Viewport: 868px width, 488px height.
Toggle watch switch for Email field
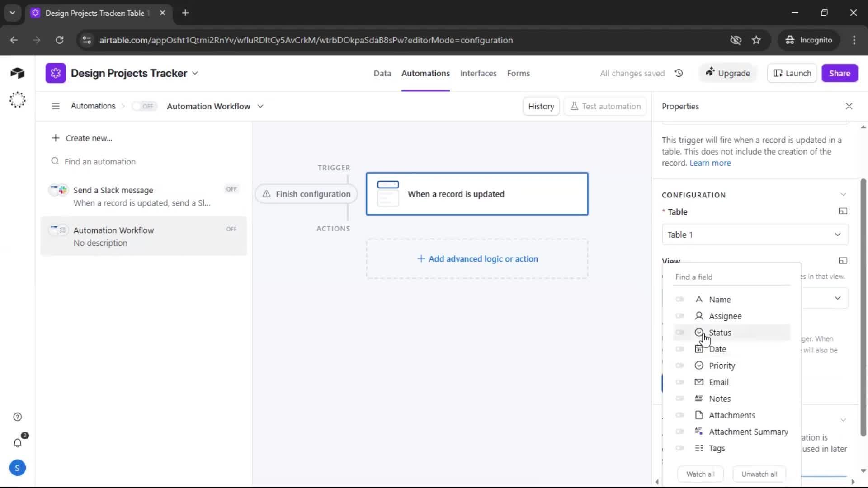[x=679, y=382]
